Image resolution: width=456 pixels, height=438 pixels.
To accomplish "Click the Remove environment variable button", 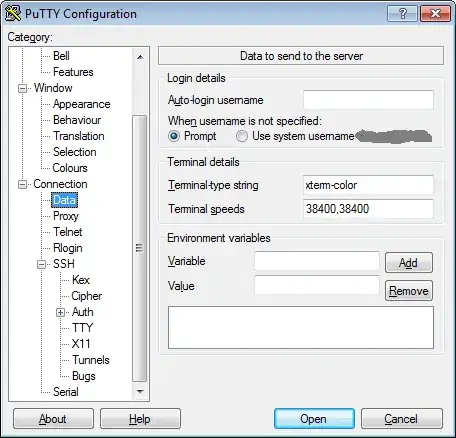I will 409,291.
